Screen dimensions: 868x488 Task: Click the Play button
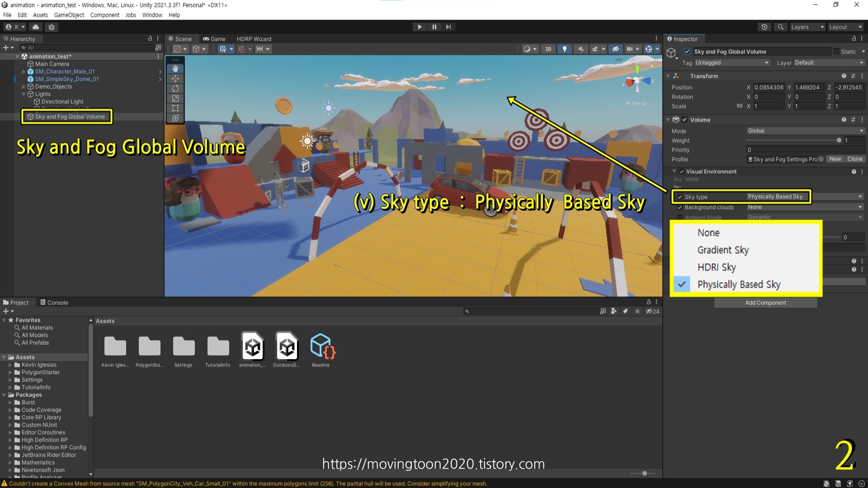[x=420, y=27]
